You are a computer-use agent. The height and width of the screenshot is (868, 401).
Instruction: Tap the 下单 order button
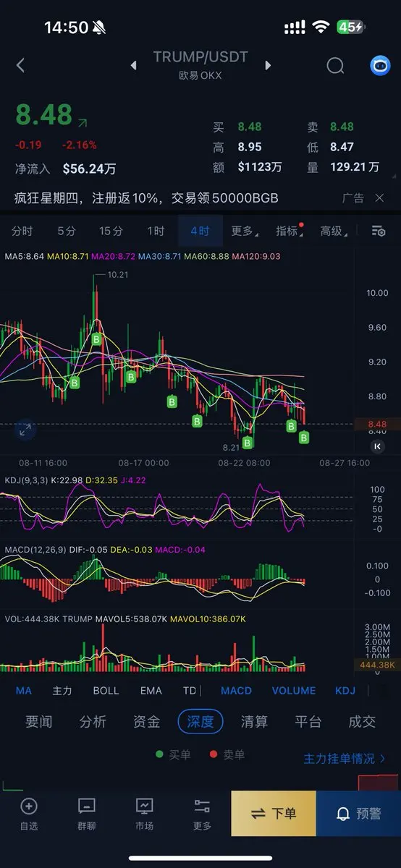click(x=274, y=814)
